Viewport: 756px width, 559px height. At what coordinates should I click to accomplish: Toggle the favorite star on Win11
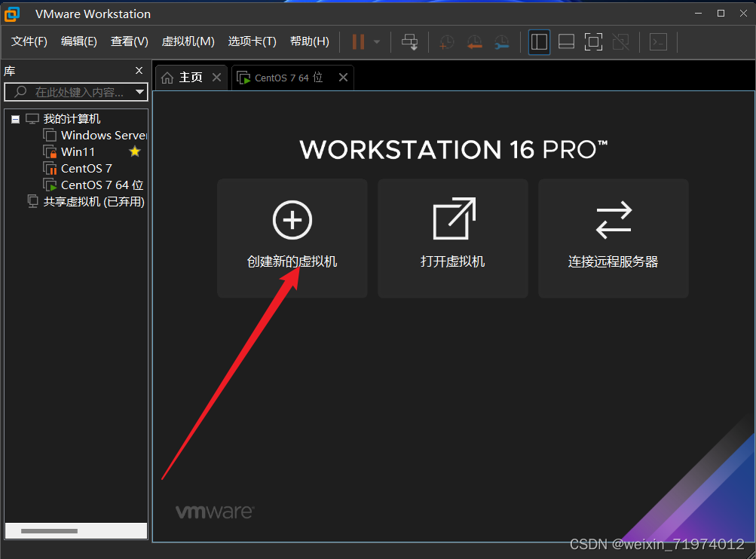(x=135, y=151)
